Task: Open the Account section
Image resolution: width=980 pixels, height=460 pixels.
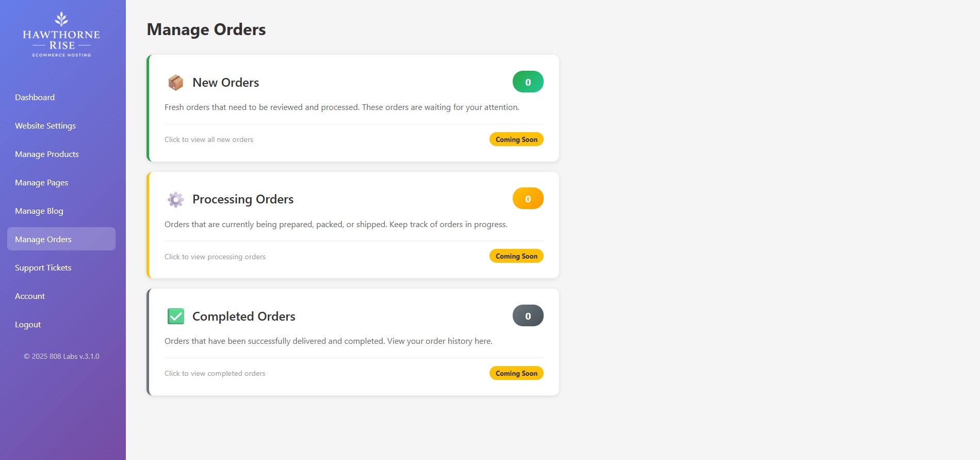Action: (x=29, y=296)
